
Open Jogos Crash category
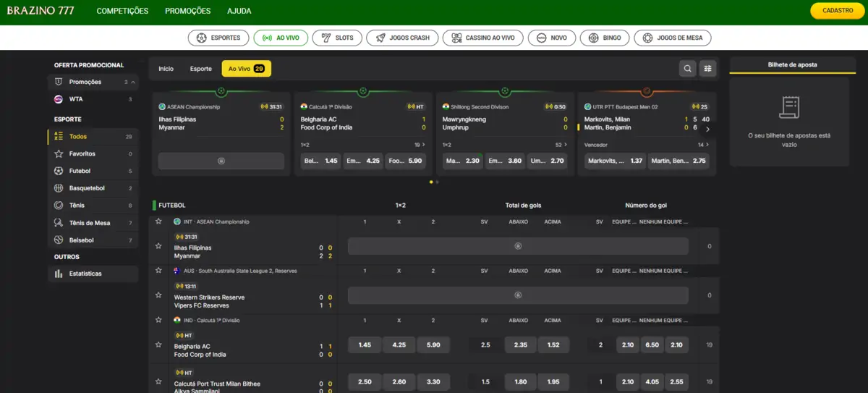click(x=401, y=38)
